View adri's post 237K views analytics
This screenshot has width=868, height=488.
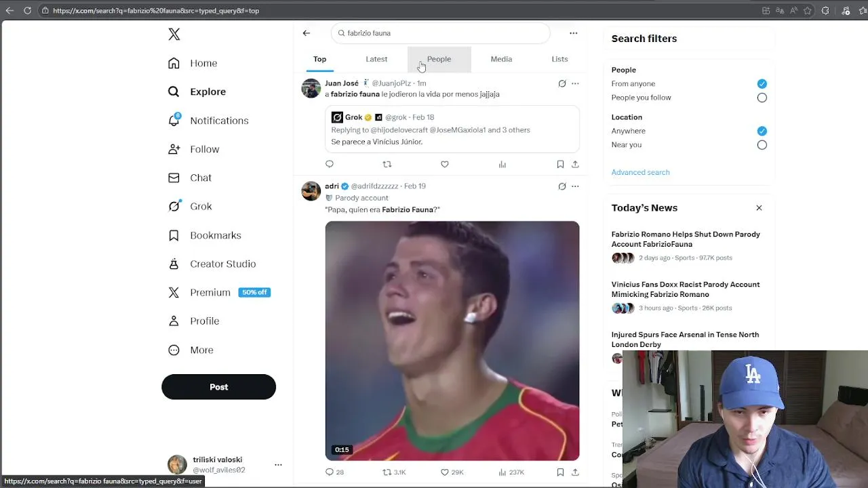click(511, 472)
